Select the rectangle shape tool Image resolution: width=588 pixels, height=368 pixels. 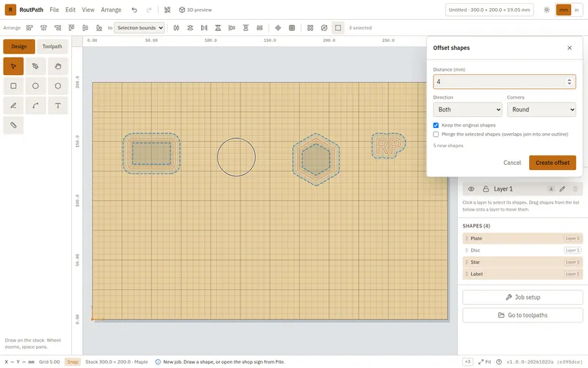(x=13, y=86)
